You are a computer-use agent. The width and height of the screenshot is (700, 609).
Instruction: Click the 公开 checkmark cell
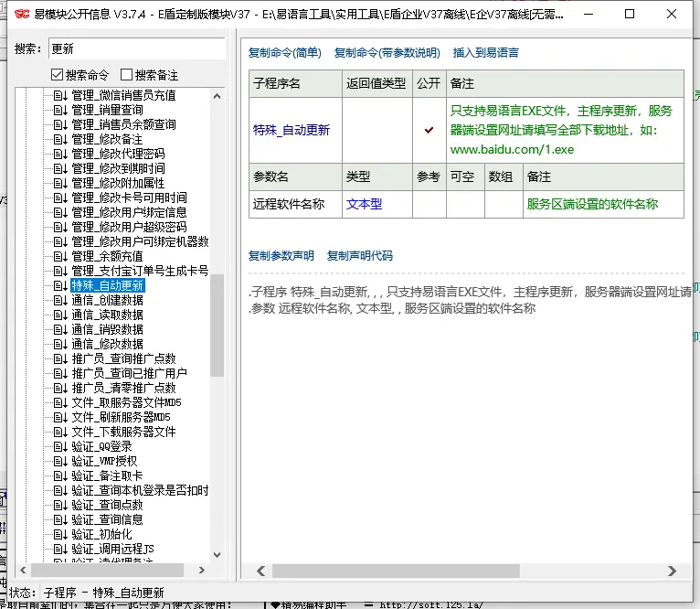pyautogui.click(x=429, y=130)
